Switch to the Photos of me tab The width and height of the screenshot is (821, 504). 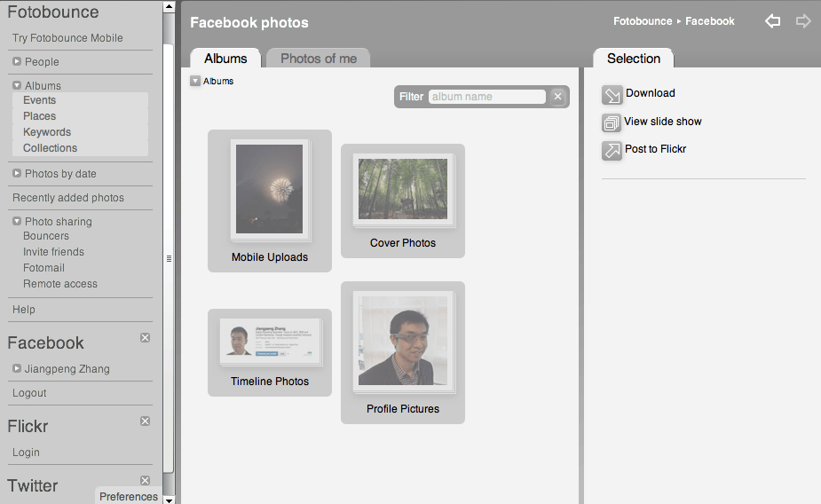pyautogui.click(x=318, y=59)
